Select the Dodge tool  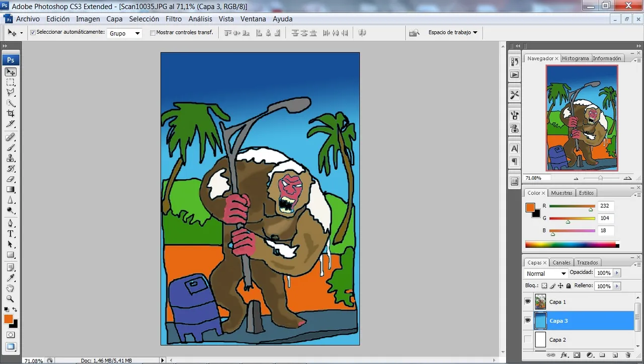tap(11, 210)
